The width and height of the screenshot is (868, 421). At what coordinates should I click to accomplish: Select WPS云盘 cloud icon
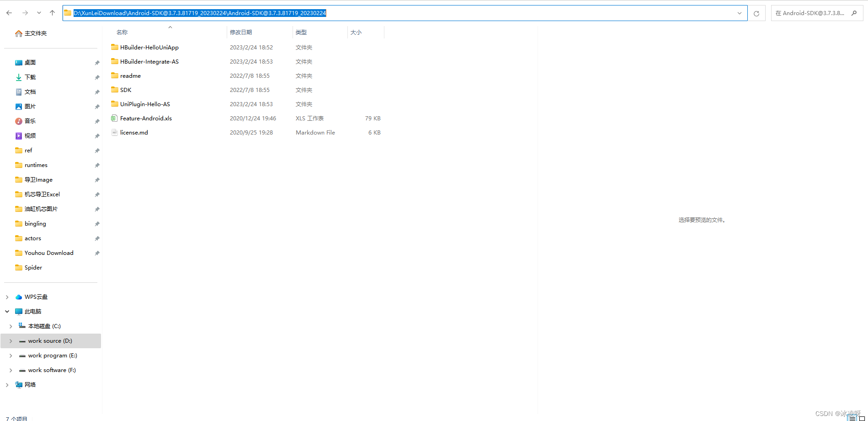pyautogui.click(x=19, y=297)
